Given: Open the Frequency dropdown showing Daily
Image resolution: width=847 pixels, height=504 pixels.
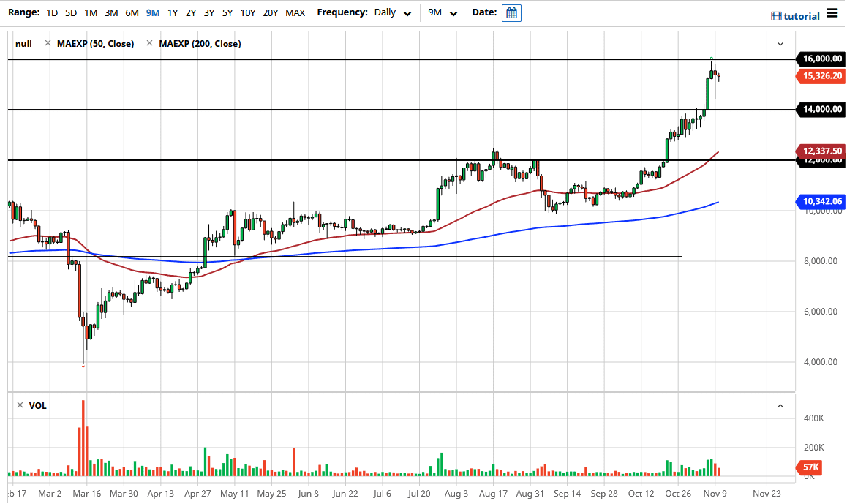Looking at the screenshot, I should 392,12.
